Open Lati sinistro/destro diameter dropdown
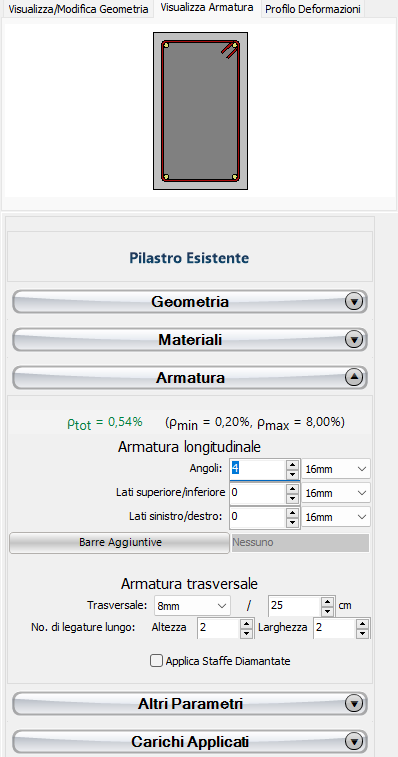The width and height of the screenshot is (398, 757). (x=336, y=517)
